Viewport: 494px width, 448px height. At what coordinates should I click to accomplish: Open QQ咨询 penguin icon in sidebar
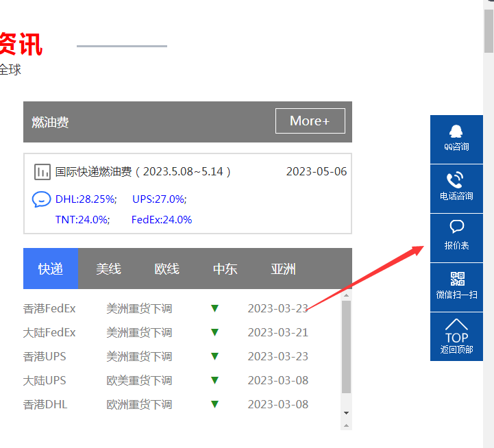pyautogui.click(x=456, y=132)
